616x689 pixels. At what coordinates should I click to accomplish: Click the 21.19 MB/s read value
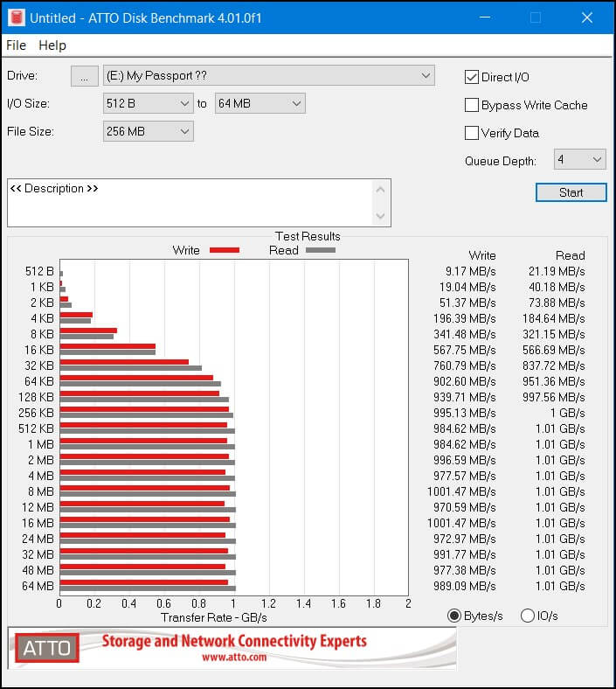557,272
